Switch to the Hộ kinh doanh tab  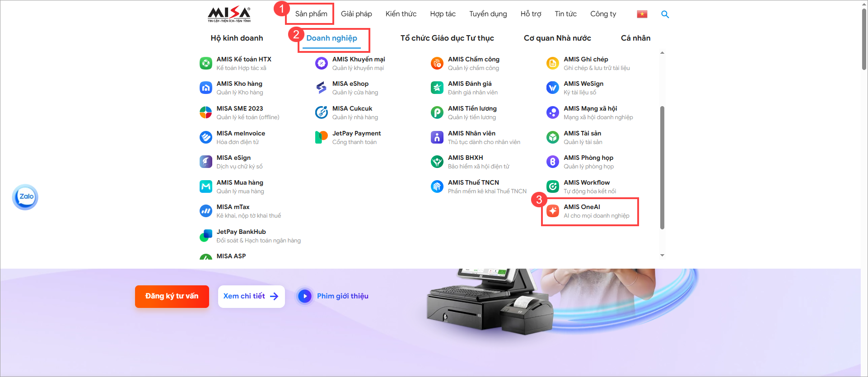[237, 38]
